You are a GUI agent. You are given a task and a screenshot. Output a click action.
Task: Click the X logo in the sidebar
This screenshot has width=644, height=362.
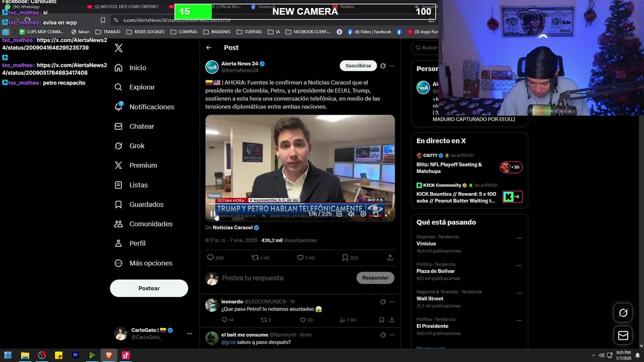pos(119,48)
